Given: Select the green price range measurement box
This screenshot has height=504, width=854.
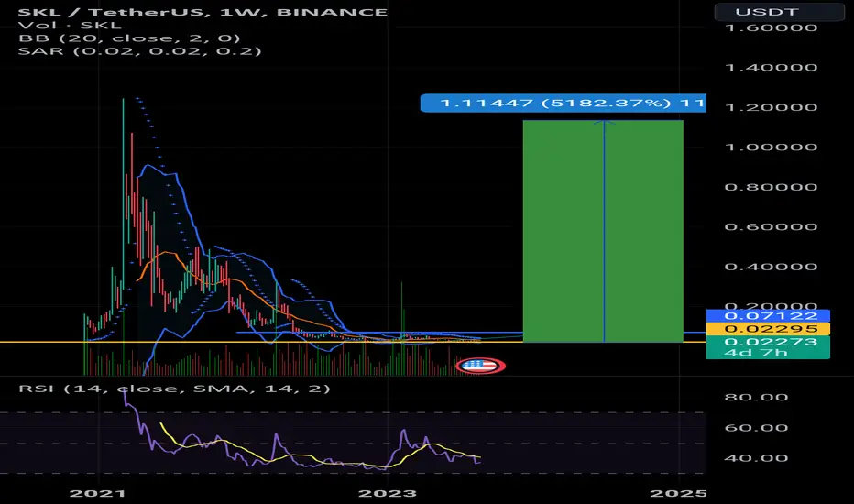Looking at the screenshot, I should [603, 231].
